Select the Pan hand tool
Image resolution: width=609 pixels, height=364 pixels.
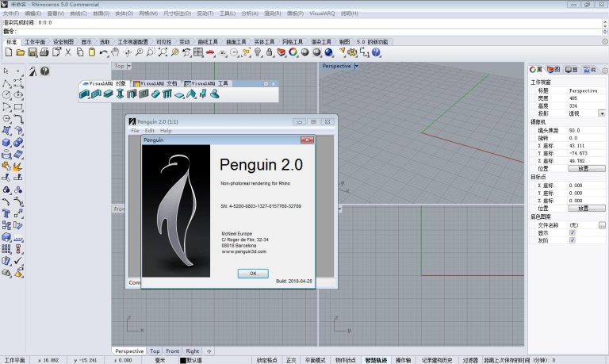(x=115, y=52)
